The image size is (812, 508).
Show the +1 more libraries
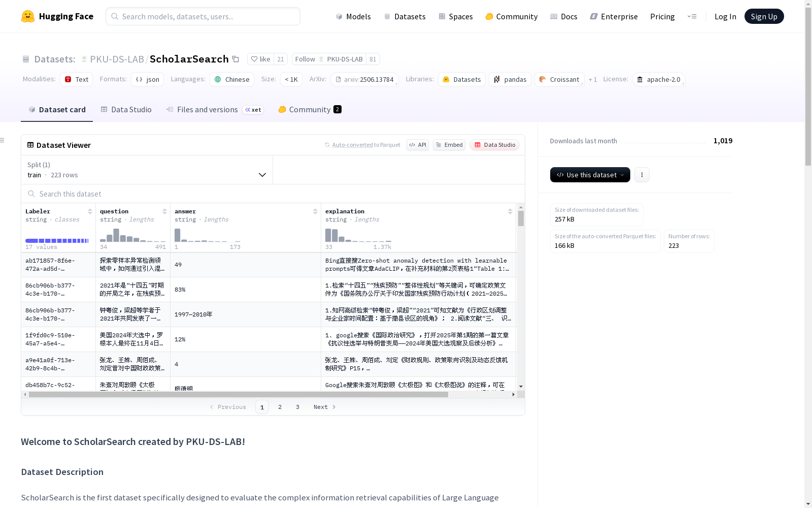(x=592, y=79)
